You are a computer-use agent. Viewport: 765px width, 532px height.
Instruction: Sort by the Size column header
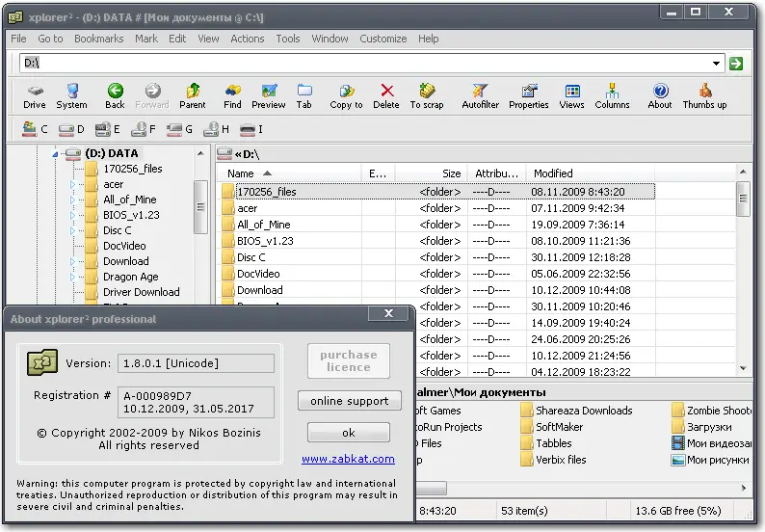431,173
